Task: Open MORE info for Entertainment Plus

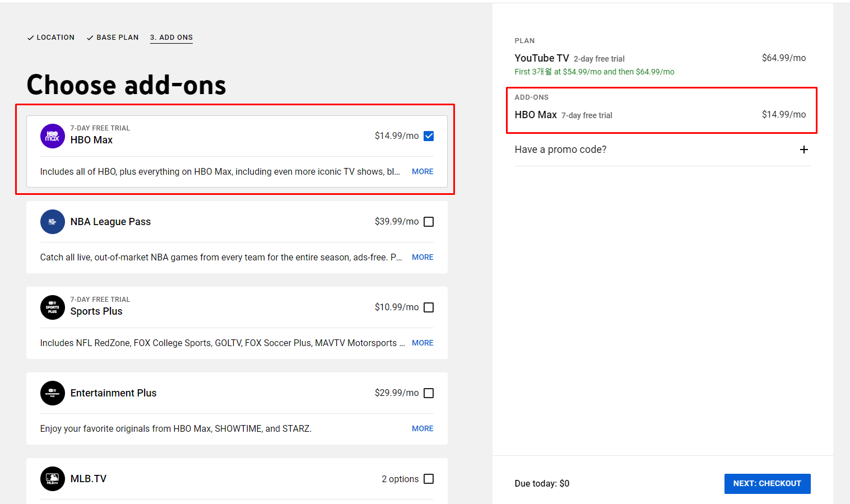Action: pyautogui.click(x=422, y=428)
